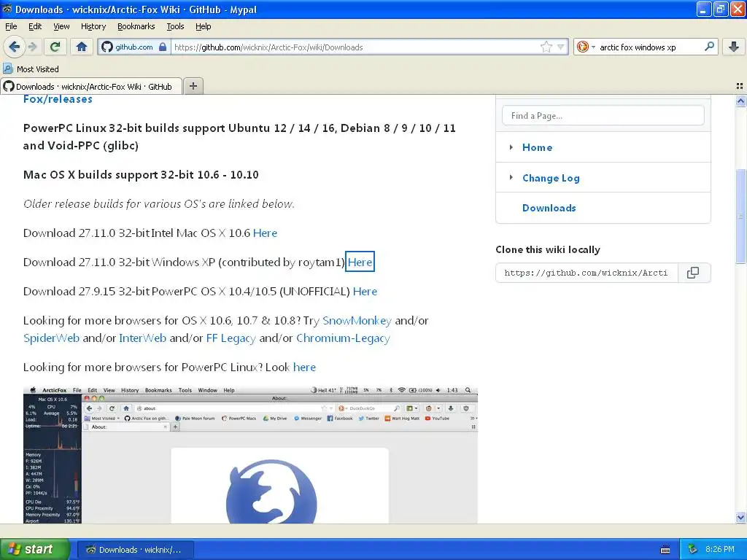
Task: Open the InterWeb link
Action: [x=142, y=338]
